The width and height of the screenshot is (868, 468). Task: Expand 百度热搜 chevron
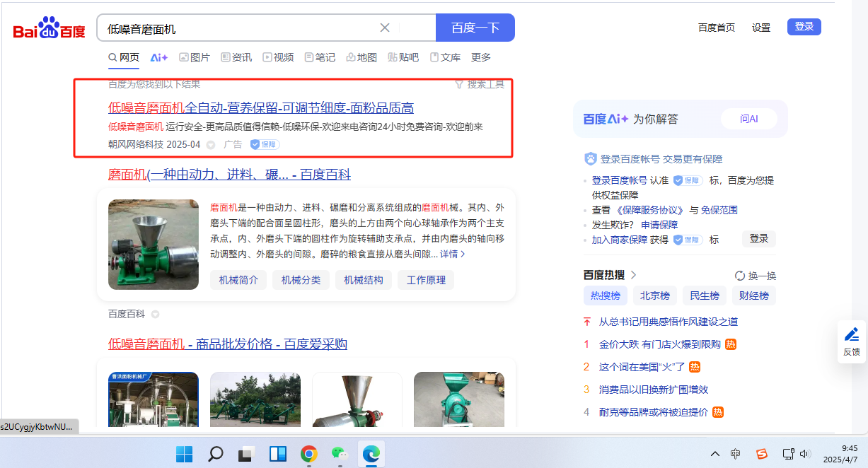[634, 275]
